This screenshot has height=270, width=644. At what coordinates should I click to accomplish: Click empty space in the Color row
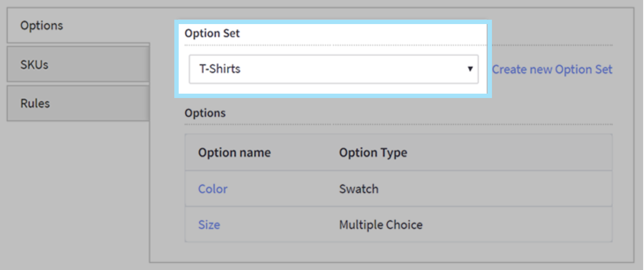[x=502, y=189]
